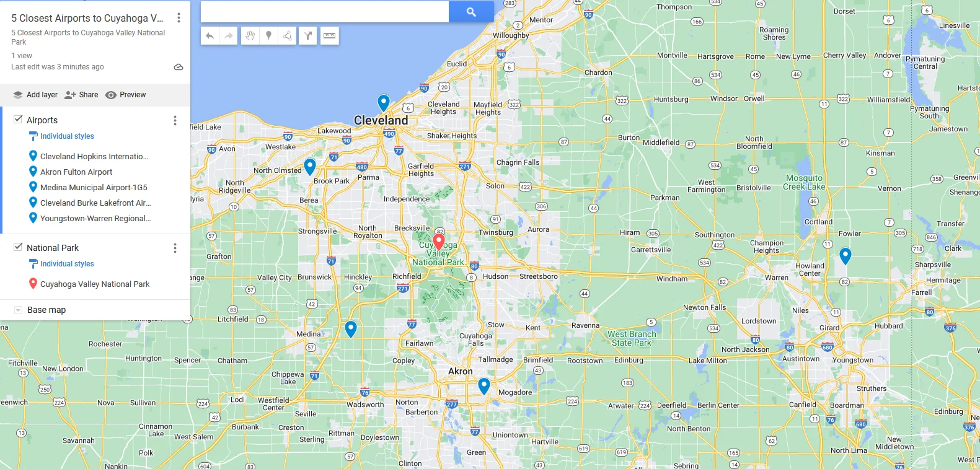Click the cloud saved status icon
This screenshot has height=469, width=980.
click(179, 67)
